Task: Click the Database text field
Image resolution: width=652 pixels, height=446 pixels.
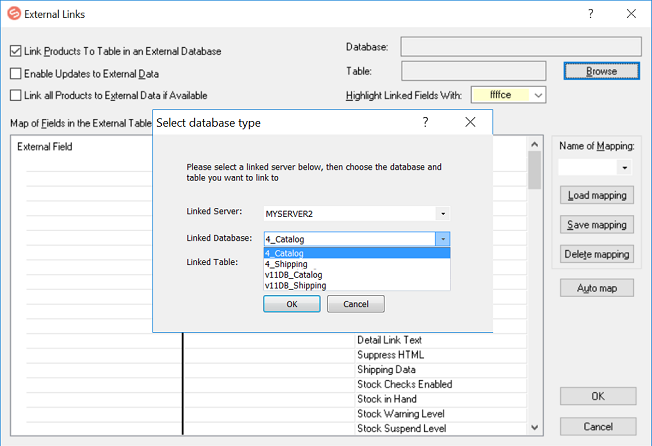Action: pos(520,47)
